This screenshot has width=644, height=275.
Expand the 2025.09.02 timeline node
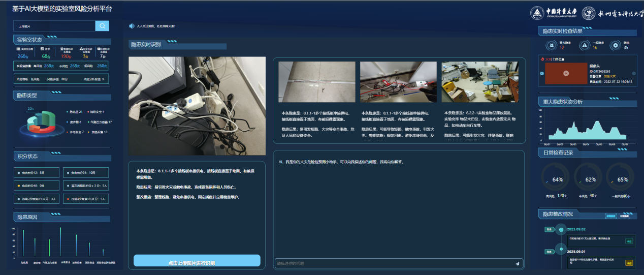point(561,230)
